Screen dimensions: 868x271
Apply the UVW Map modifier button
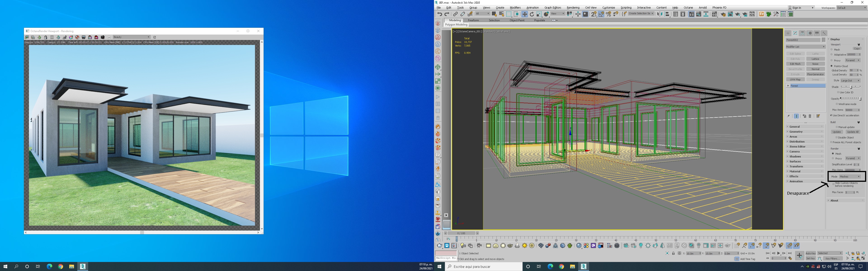(795, 79)
